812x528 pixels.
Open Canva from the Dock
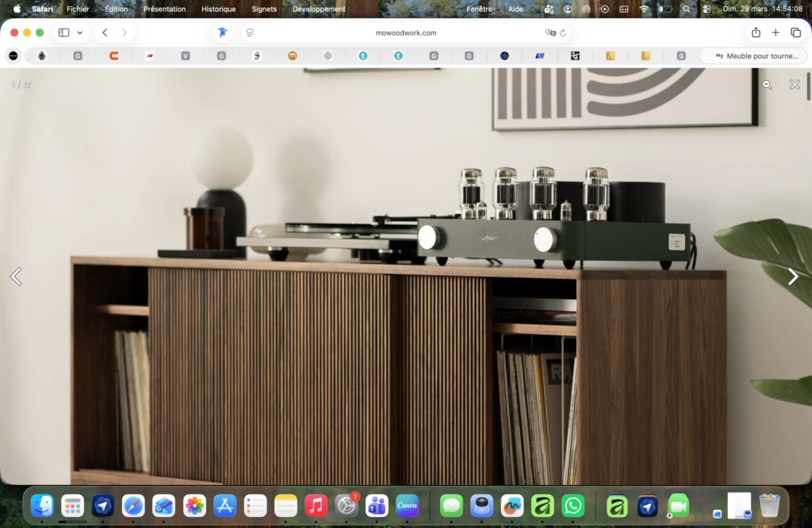[x=407, y=505]
